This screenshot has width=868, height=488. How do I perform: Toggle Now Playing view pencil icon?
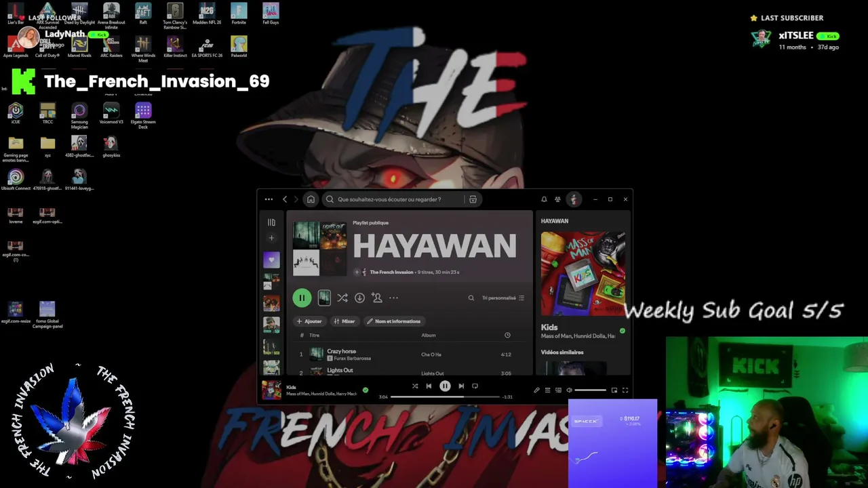click(x=536, y=390)
